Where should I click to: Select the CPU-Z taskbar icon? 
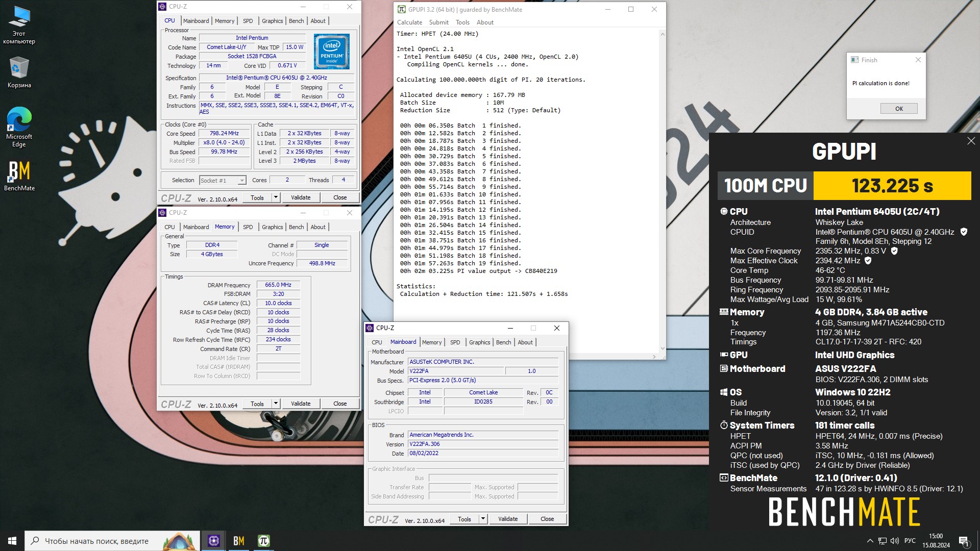(214, 541)
